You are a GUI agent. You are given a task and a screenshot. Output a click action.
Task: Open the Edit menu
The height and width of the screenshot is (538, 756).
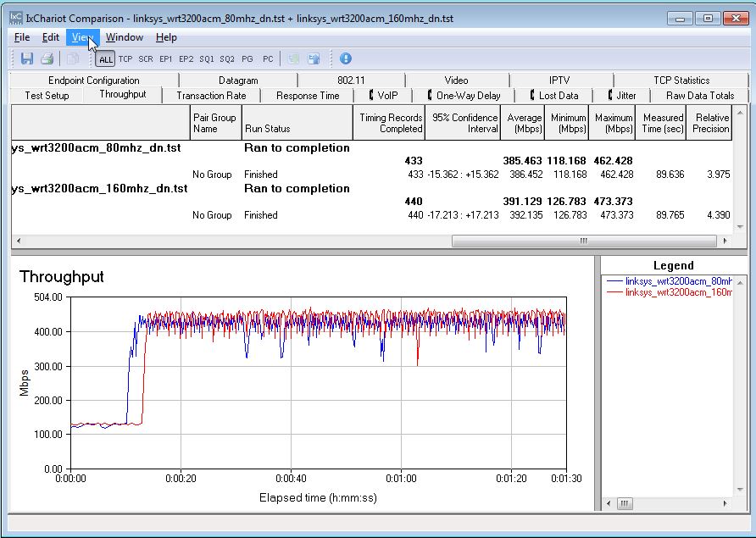(51, 37)
